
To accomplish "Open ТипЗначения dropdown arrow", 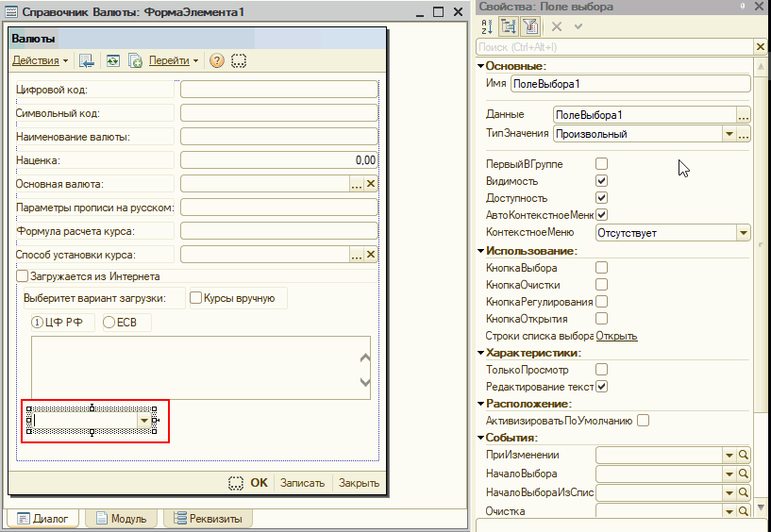I will (x=729, y=134).
